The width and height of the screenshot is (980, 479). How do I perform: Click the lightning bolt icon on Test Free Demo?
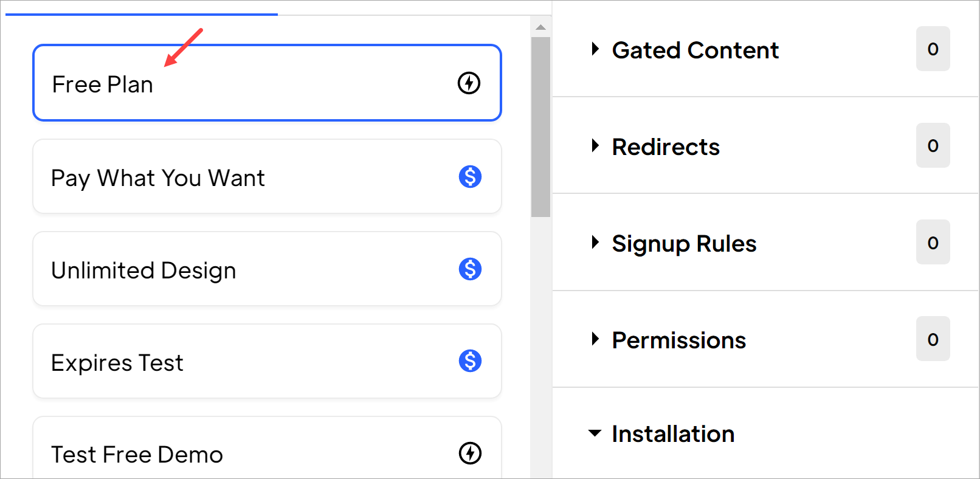pyautogui.click(x=470, y=453)
